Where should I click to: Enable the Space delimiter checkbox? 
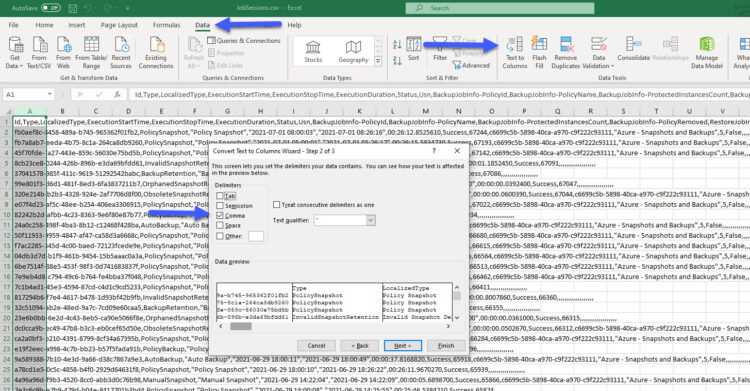[220, 225]
